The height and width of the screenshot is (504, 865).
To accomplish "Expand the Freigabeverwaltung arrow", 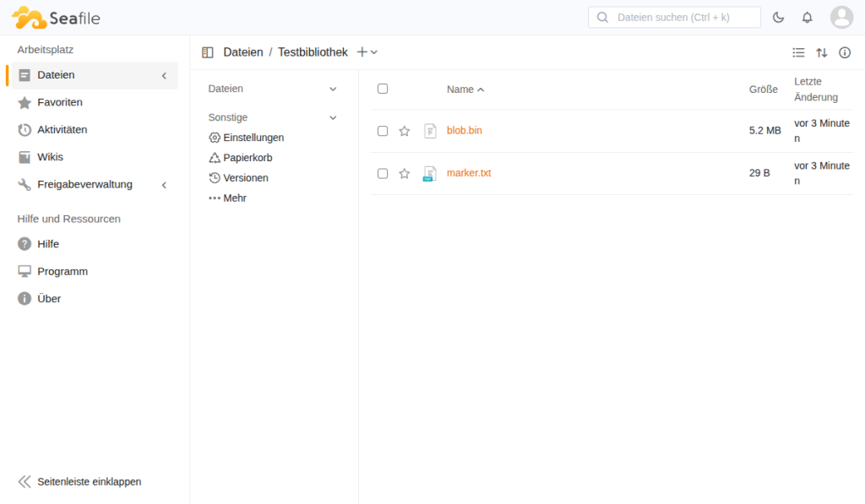I will tap(164, 185).
